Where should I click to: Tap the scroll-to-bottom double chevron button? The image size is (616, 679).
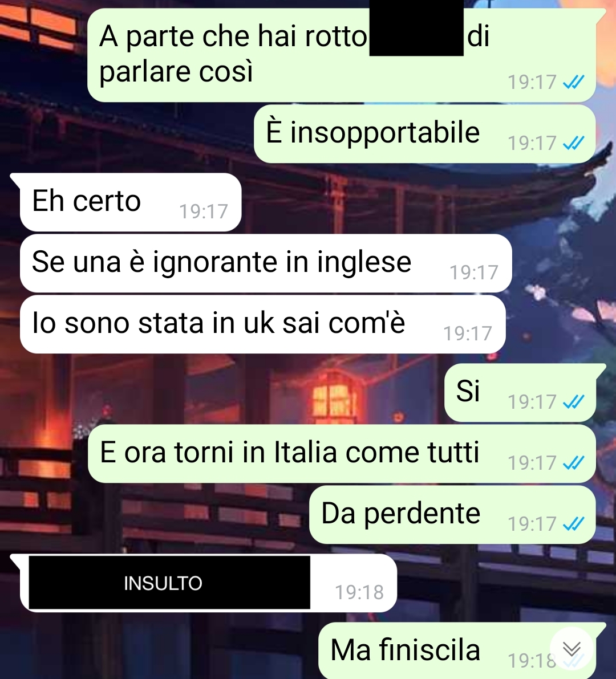[572, 649]
